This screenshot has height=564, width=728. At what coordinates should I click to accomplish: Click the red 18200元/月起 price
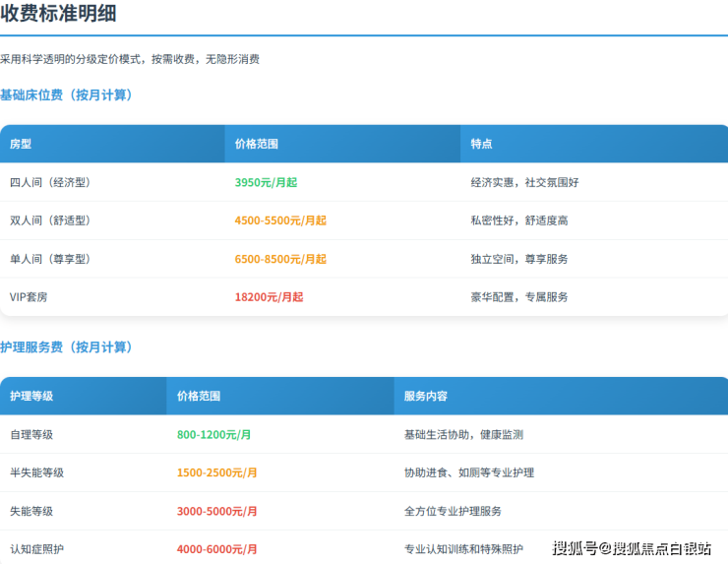[269, 296]
